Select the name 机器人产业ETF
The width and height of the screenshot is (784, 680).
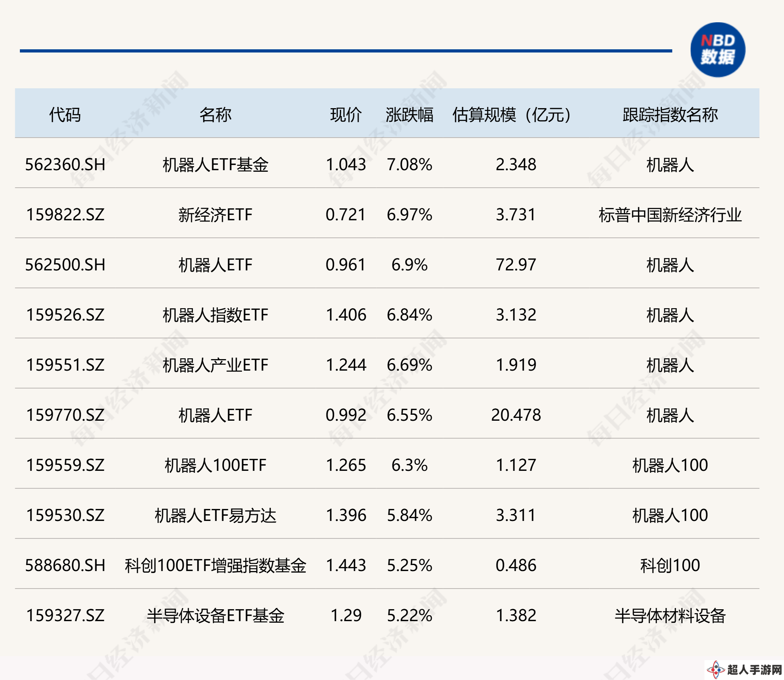pyautogui.click(x=215, y=365)
